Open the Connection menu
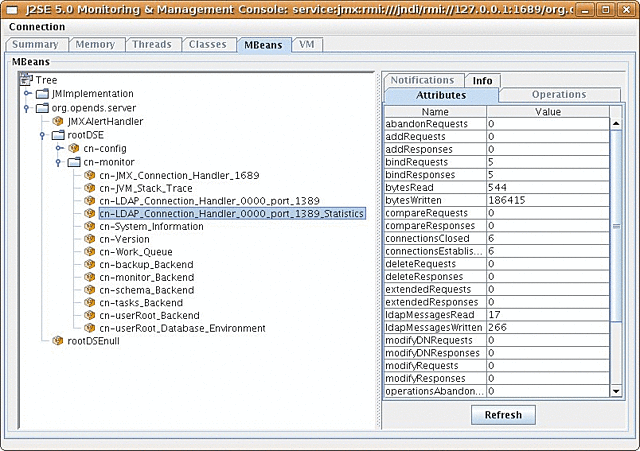 click(x=37, y=27)
